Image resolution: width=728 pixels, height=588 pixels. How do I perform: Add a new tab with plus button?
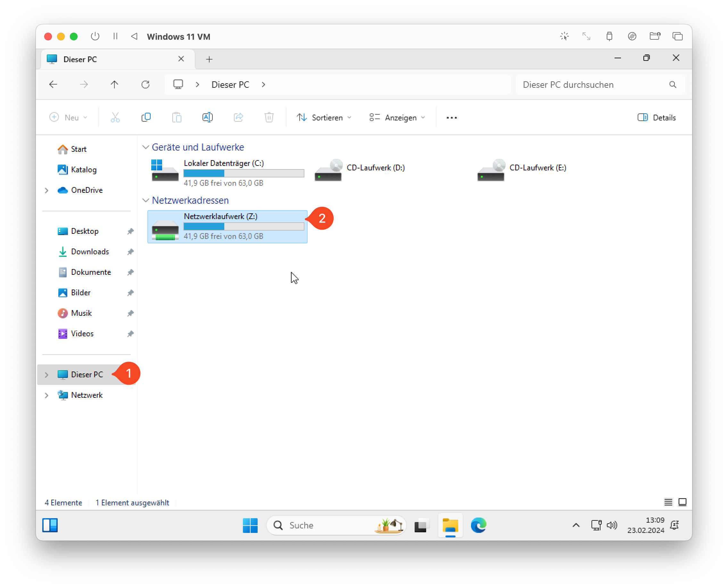(209, 59)
